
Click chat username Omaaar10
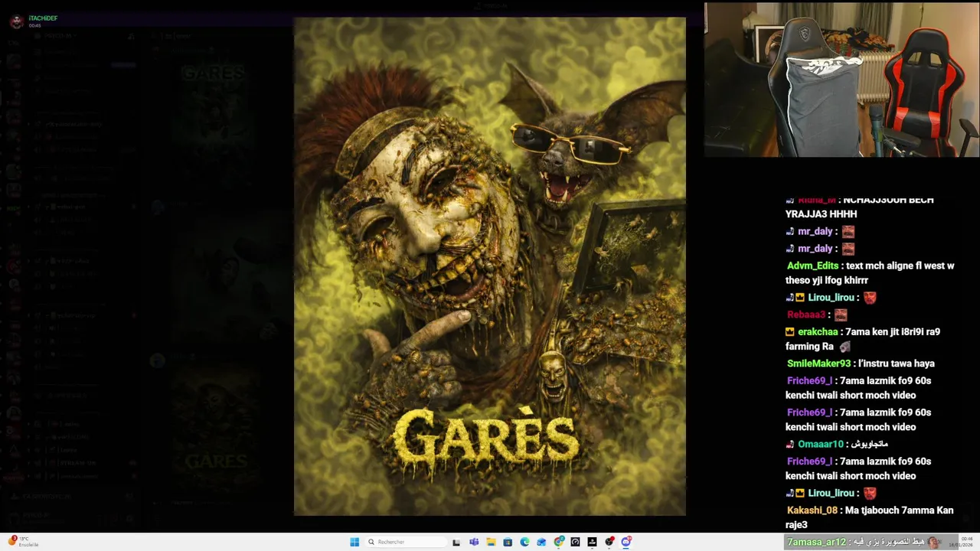coord(820,444)
